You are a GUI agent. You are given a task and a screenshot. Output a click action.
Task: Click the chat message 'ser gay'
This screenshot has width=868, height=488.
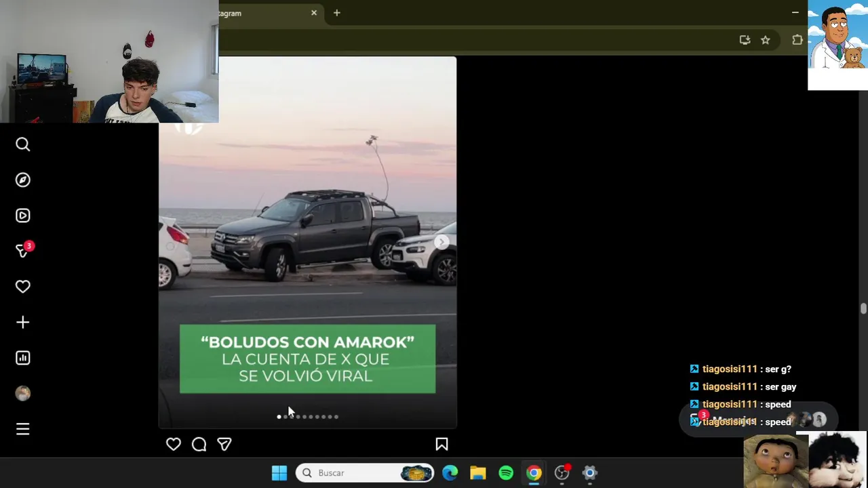781,387
